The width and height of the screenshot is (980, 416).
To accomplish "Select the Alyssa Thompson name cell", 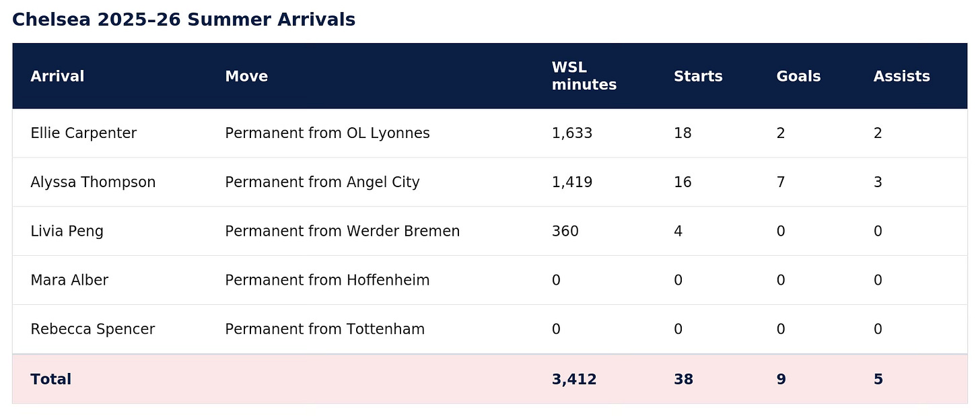I will pyautogui.click(x=93, y=182).
